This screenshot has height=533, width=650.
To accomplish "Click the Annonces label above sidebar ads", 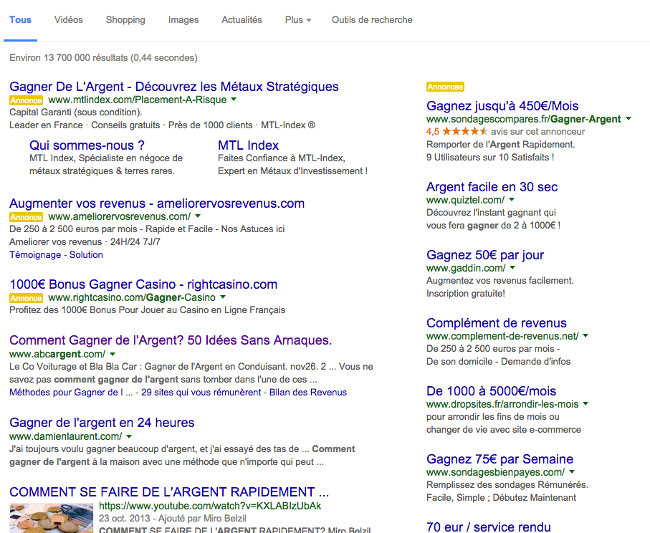I will [x=445, y=87].
